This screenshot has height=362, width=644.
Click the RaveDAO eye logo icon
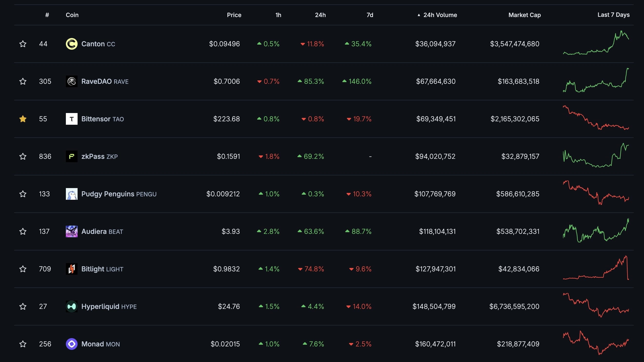pyautogui.click(x=71, y=81)
